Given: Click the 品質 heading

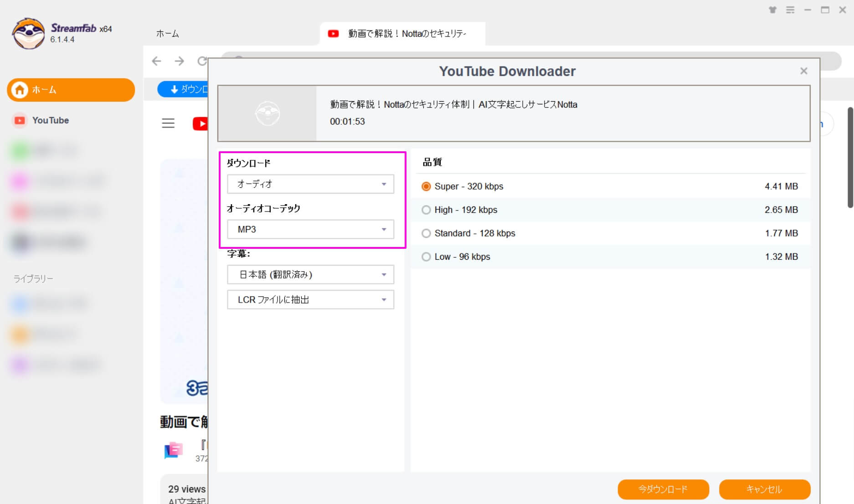Looking at the screenshot, I should pos(432,162).
